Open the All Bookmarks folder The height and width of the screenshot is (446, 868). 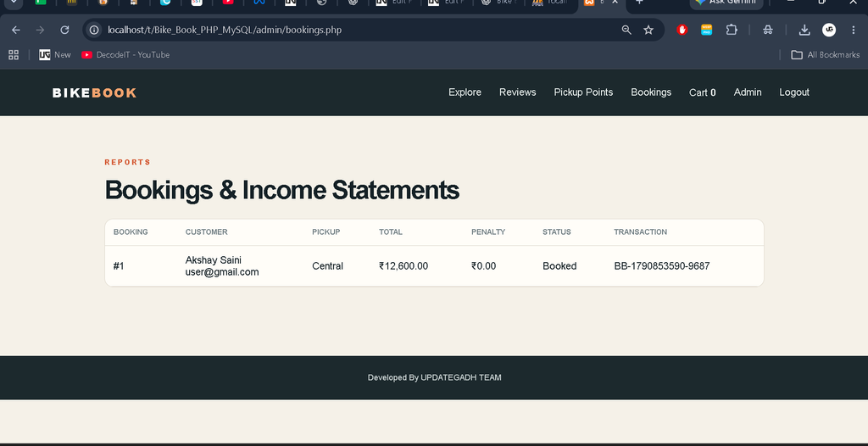point(826,55)
